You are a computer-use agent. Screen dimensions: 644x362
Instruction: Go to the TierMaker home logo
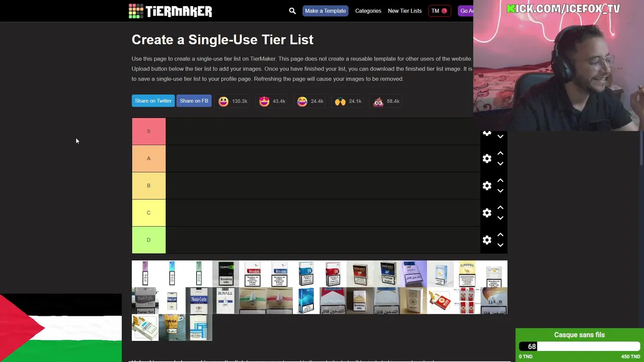point(170,11)
